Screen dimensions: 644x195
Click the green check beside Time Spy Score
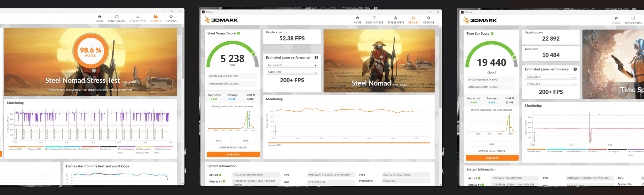tap(492, 34)
